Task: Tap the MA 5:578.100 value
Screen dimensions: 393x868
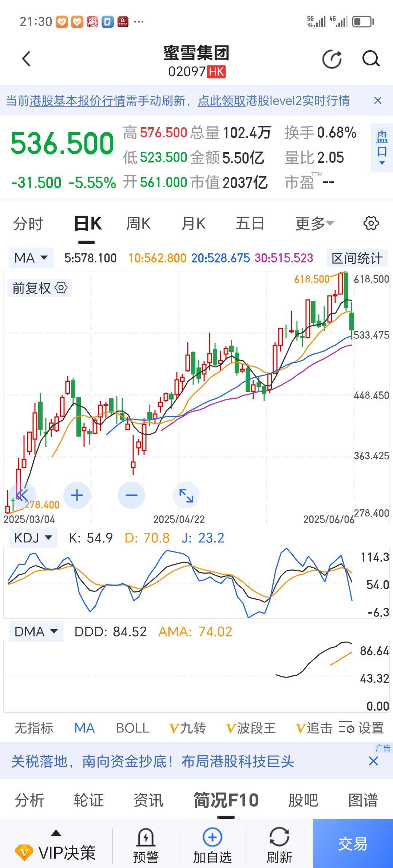Action: [x=91, y=258]
